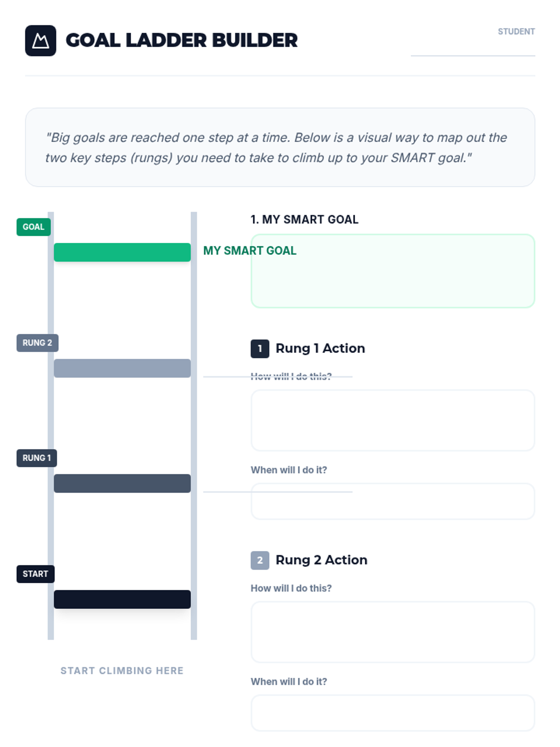560x747 pixels.
Task: Click the number 2 badge beside Rung 2 Action
Action: coord(260,560)
